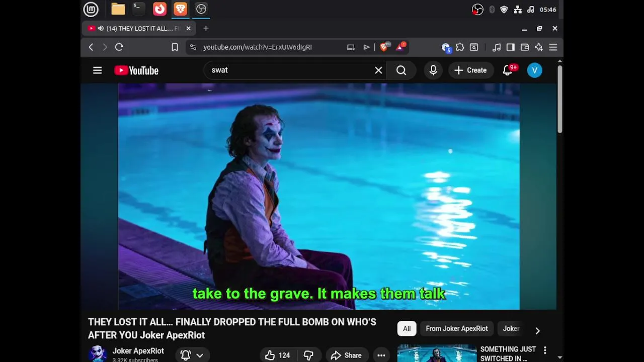
Task: Open Joker ApexRiot channel avatar
Action: pyautogui.click(x=98, y=353)
